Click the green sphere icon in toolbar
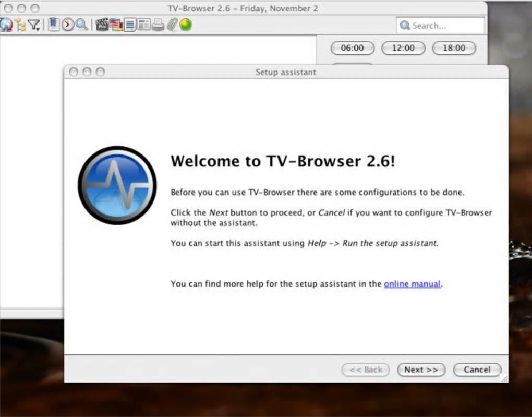 coord(186,25)
